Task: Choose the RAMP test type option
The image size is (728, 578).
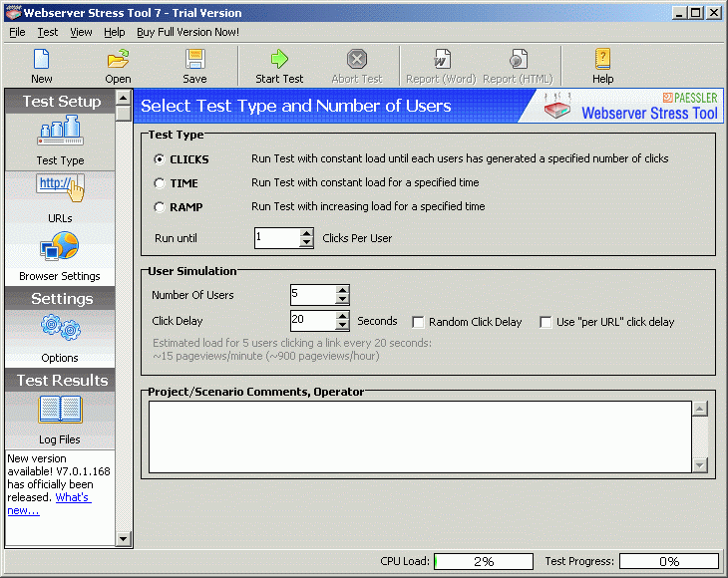Action: (160, 207)
